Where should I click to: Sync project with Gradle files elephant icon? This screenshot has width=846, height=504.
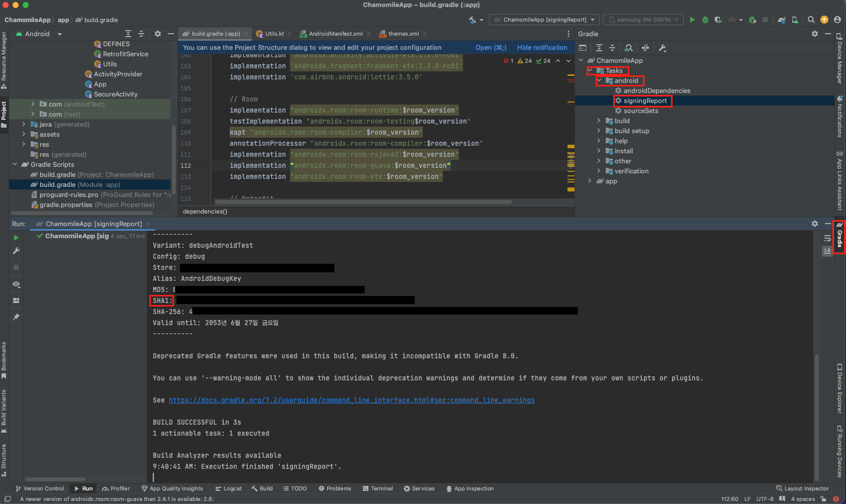point(782,20)
